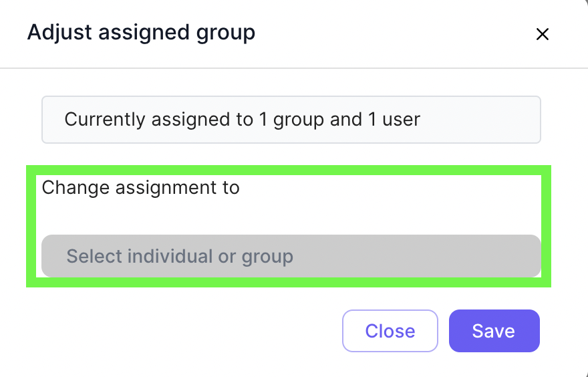Choose the gray Select individual or group field

tap(291, 256)
